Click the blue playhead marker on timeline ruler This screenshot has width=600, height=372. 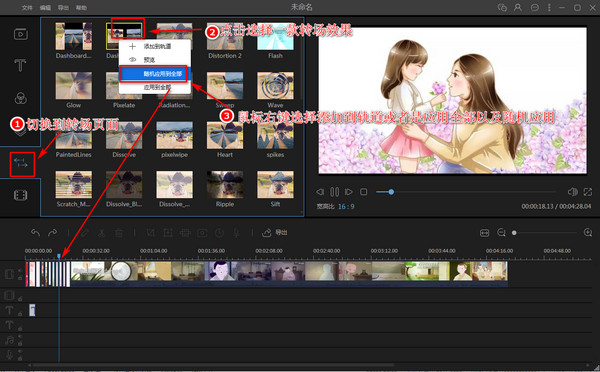coord(59,256)
